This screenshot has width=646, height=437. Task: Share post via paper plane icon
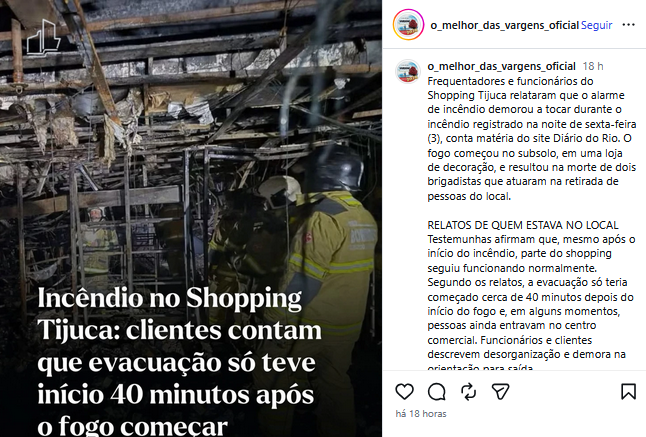(x=501, y=391)
